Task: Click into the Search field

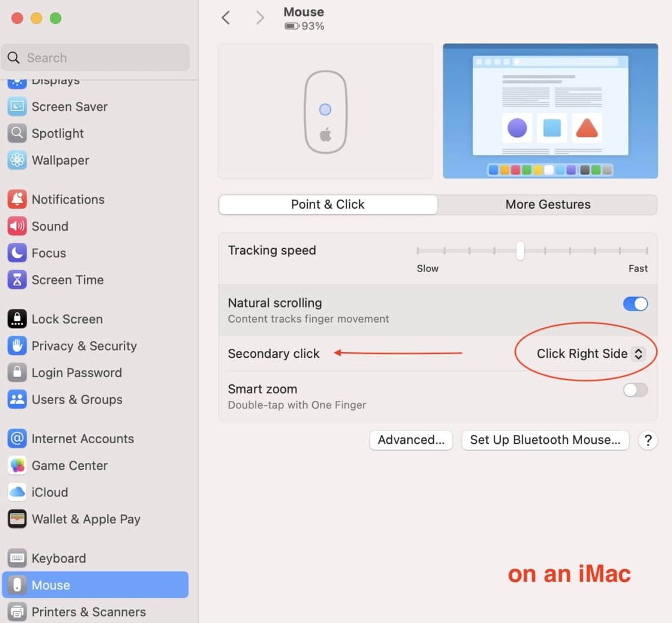Action: [x=95, y=58]
